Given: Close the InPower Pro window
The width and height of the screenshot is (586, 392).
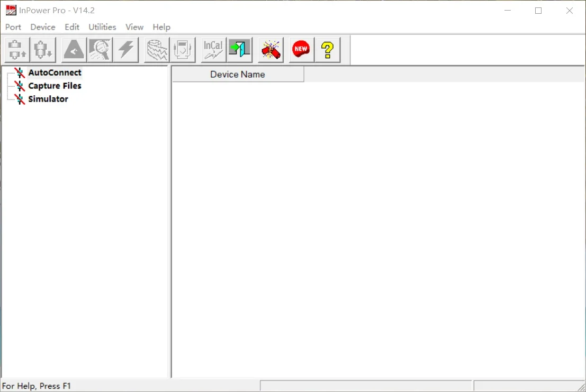Looking at the screenshot, I should [x=570, y=11].
